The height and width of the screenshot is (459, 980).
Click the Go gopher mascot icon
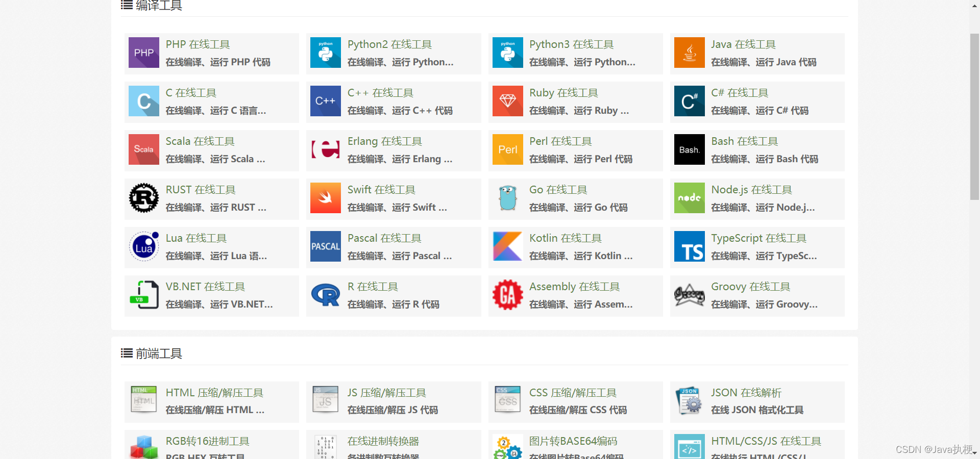[x=508, y=198]
